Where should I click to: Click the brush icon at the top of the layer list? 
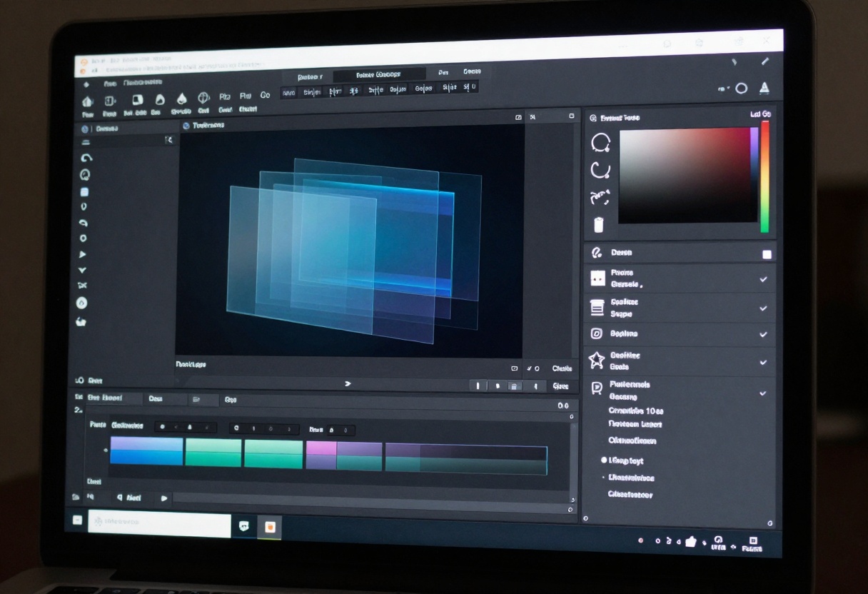pyautogui.click(x=597, y=253)
